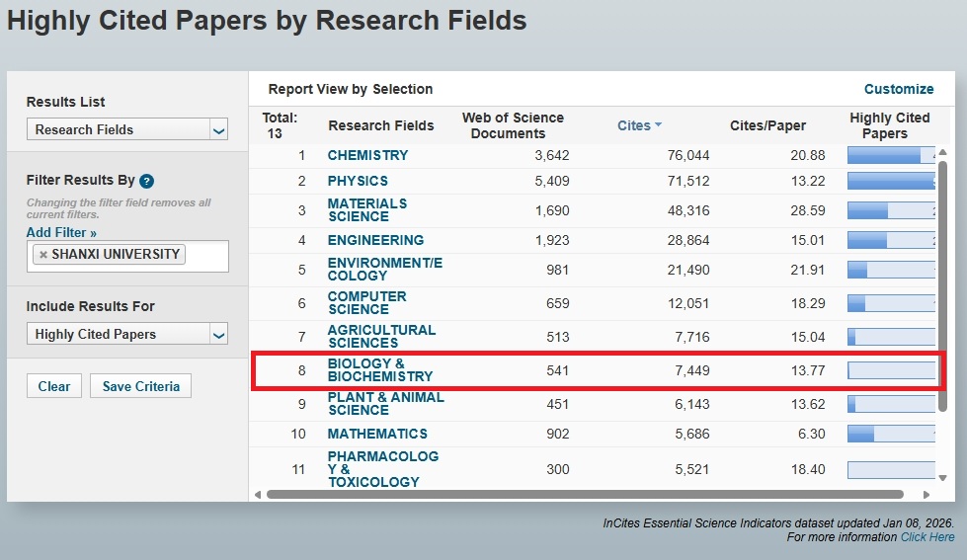The width and height of the screenshot is (967, 560).
Task: Open the Customize report link
Action: [x=898, y=89]
